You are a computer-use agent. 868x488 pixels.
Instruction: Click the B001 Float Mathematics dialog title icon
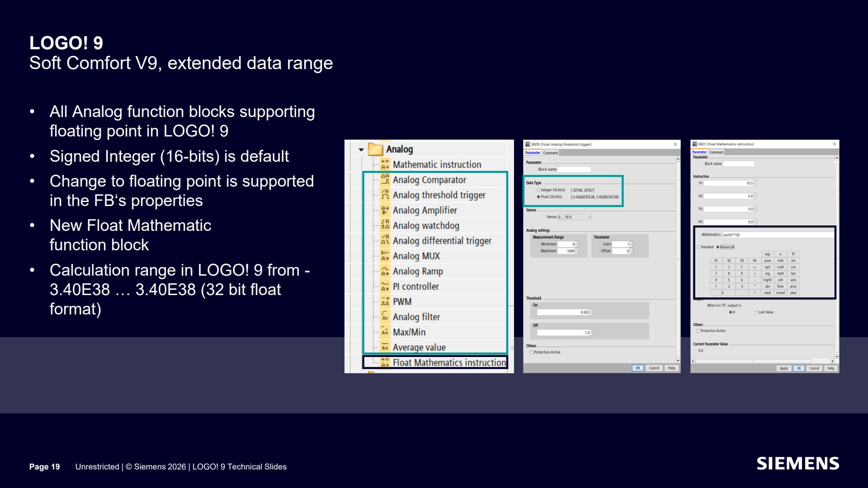click(695, 144)
